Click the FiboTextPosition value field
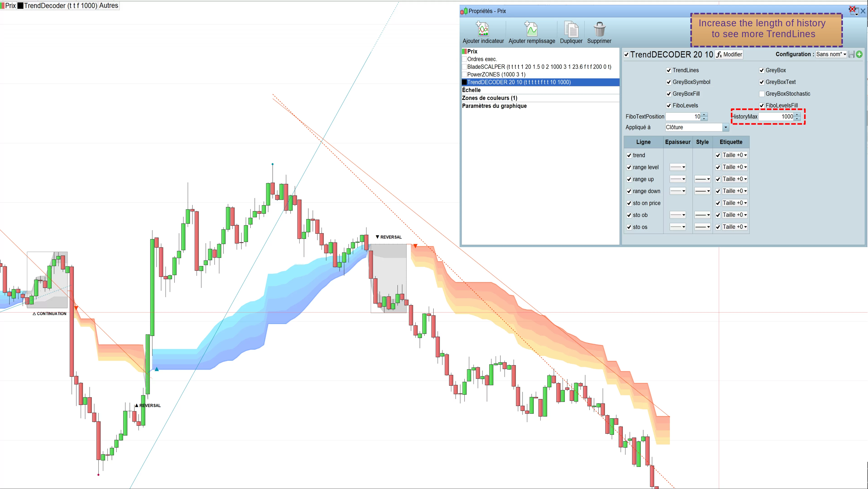The height and width of the screenshot is (489, 868). [683, 117]
